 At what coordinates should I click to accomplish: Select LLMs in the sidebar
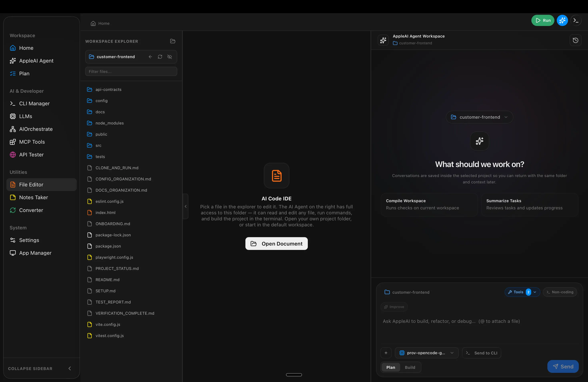pyautogui.click(x=41, y=116)
